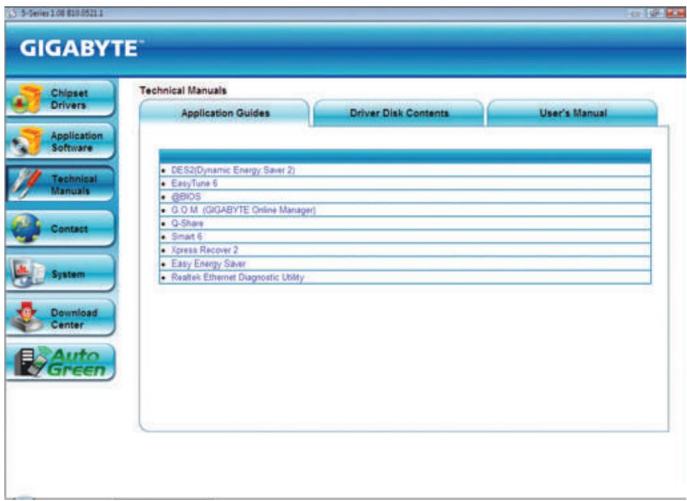Open the Easy Energy Saver guide
The width and height of the screenshot is (687, 501).
pyautogui.click(x=209, y=263)
